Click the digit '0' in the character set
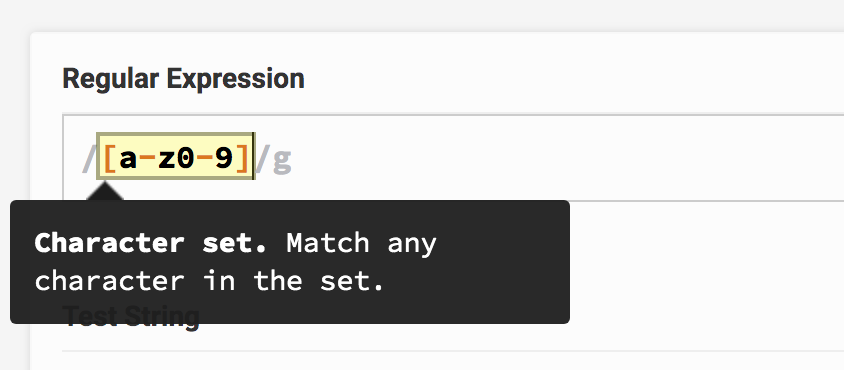 (186, 158)
